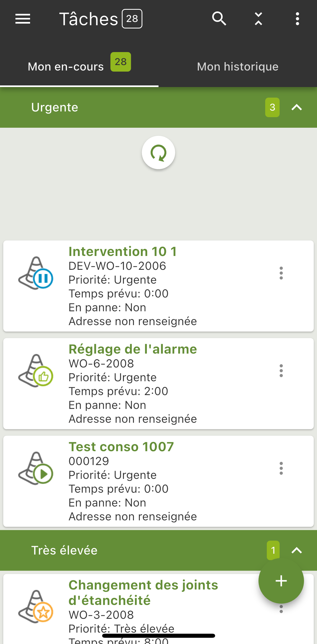Collapse the Urgente section chevron
317x644 pixels.
(297, 107)
